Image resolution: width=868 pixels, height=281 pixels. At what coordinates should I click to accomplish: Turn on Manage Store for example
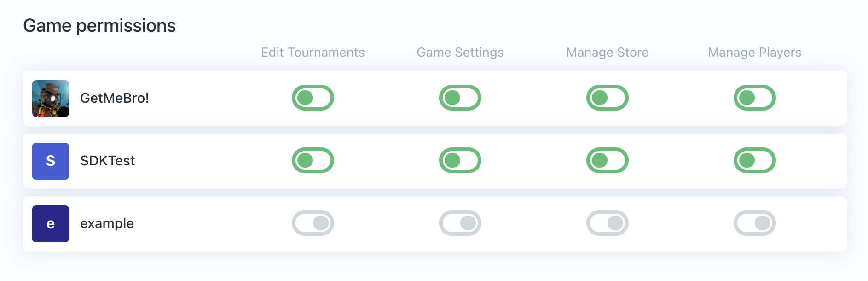pyautogui.click(x=608, y=223)
